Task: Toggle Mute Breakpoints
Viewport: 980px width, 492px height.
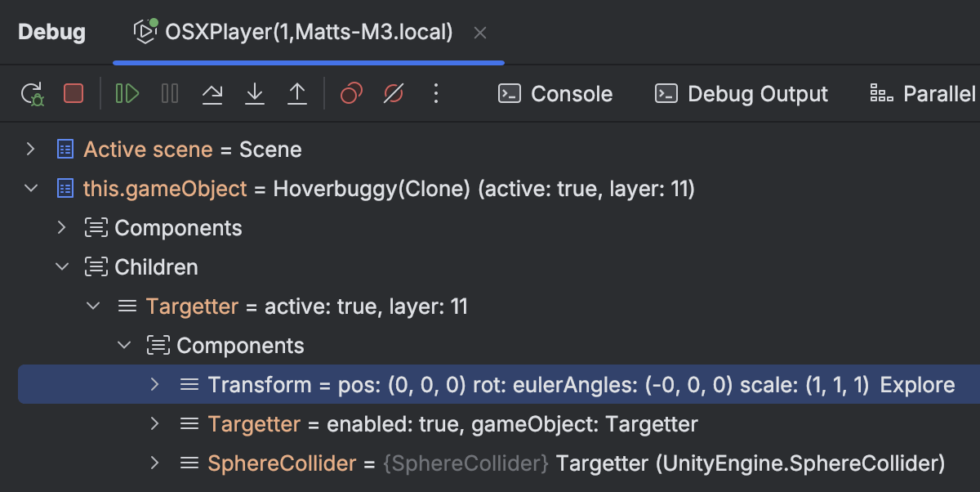Action: [394, 94]
